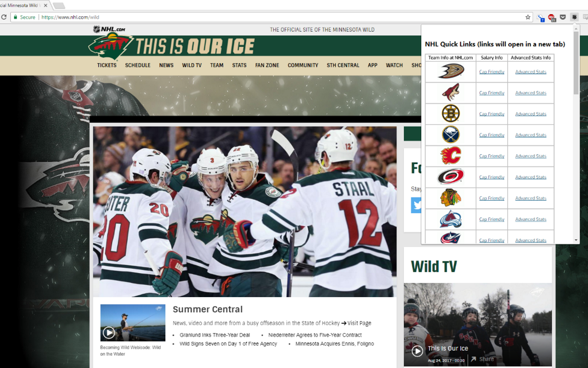Open the STH Central menu

tap(343, 65)
